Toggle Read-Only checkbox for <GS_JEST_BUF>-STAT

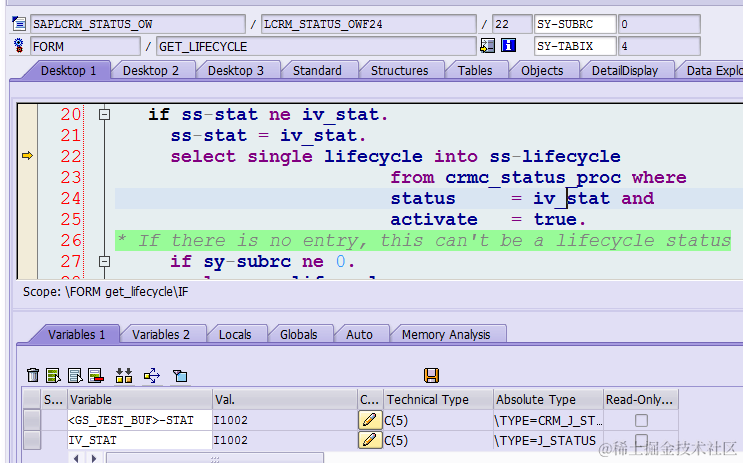[x=641, y=420]
